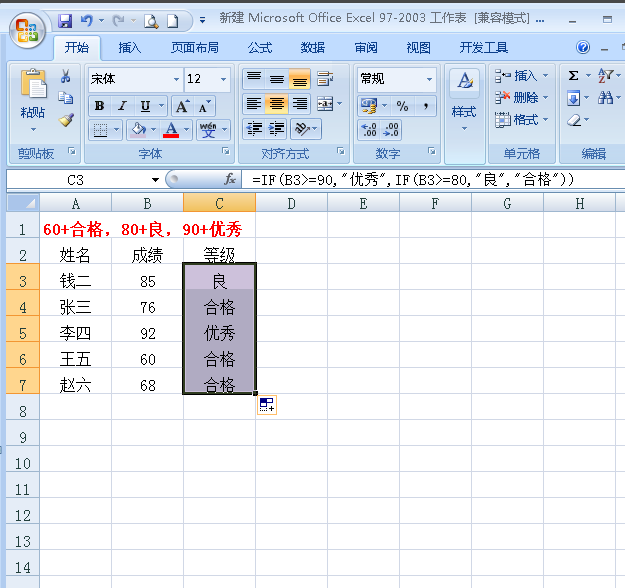The height and width of the screenshot is (588, 625).
Task: Click the phonetic guide wén icon
Action: [208, 129]
